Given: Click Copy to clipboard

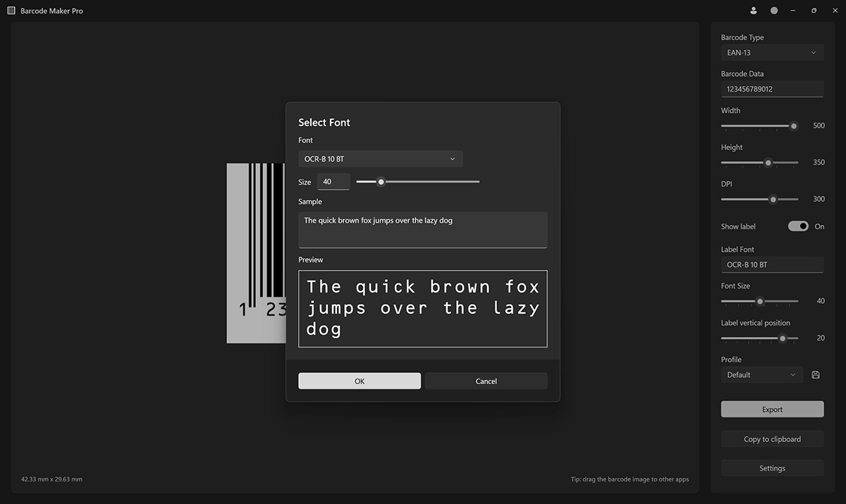Looking at the screenshot, I should coord(772,439).
